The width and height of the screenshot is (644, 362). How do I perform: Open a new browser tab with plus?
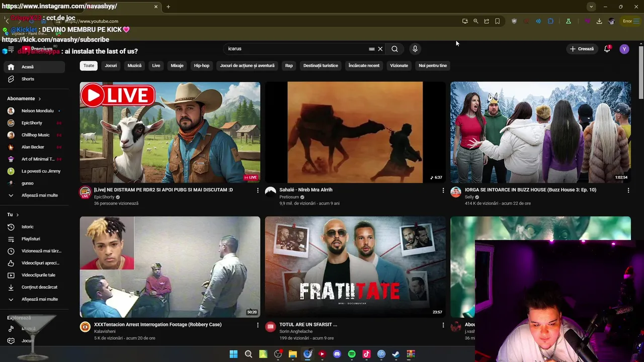pos(168,7)
